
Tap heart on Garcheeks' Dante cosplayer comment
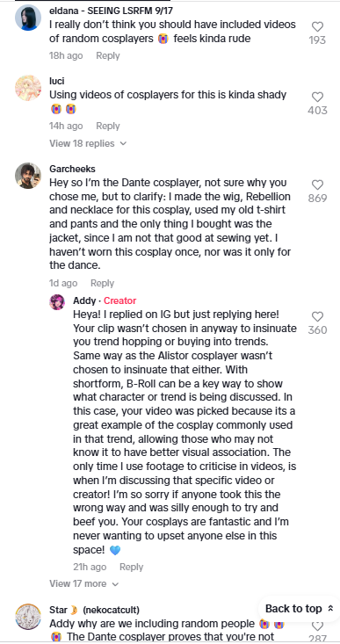[317, 185]
